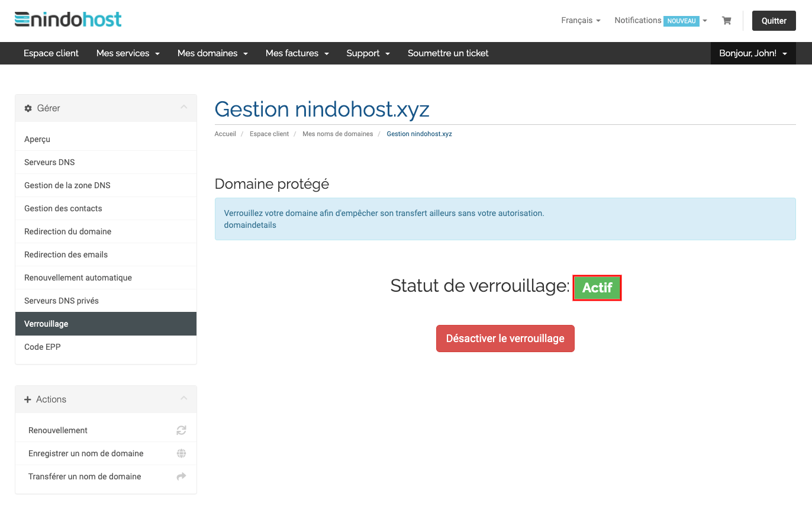Collapse the Actions panel chevron

point(183,398)
